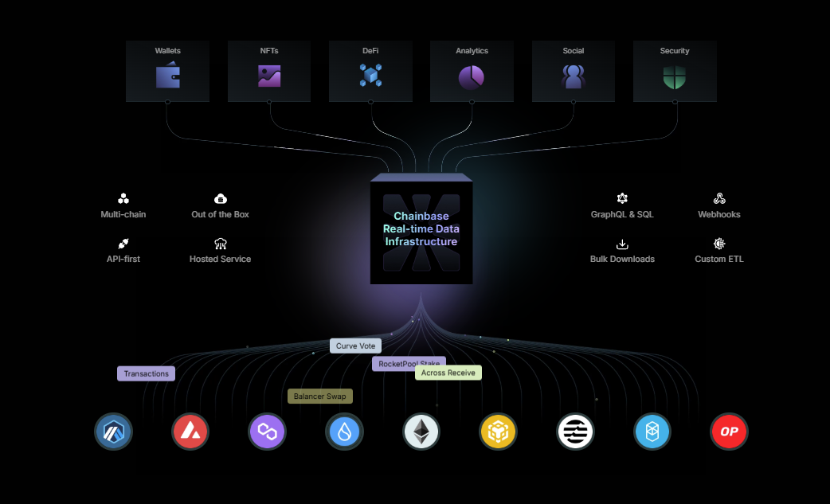The height and width of the screenshot is (504, 830).
Task: Click the NFTs label
Action: tap(269, 51)
